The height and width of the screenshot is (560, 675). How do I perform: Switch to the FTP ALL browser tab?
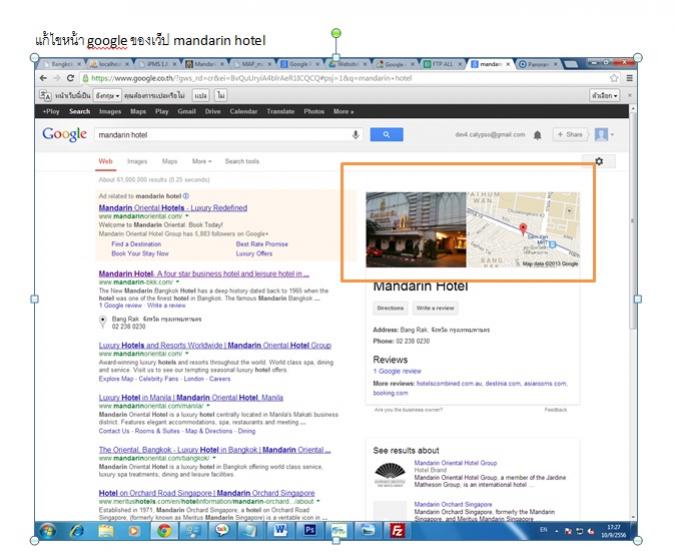(443, 64)
